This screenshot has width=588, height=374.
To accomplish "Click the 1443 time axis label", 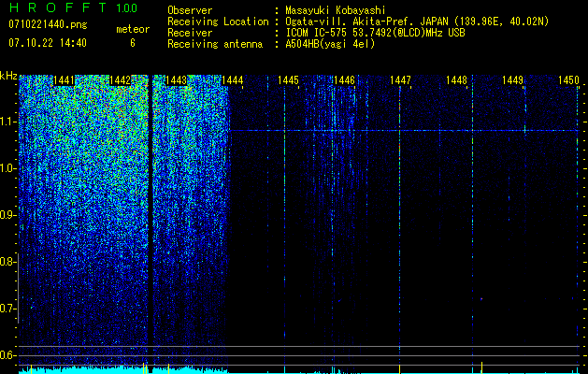I will 177,80.
